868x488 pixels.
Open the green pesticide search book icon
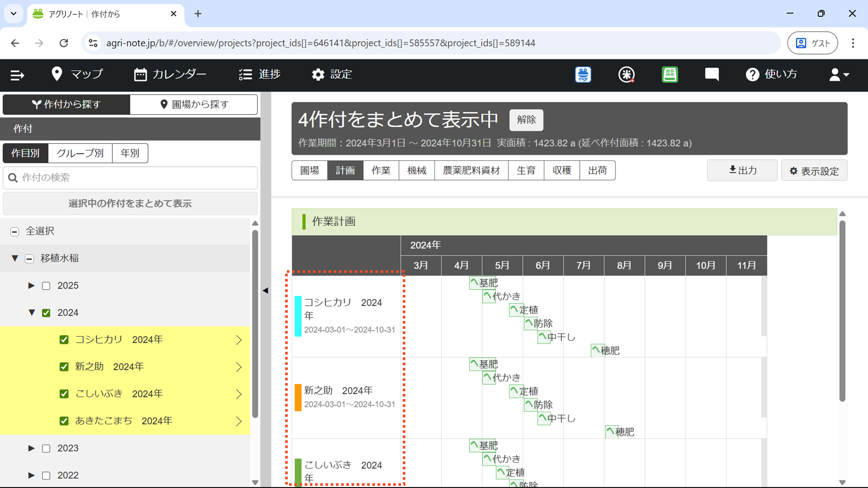[x=670, y=75]
